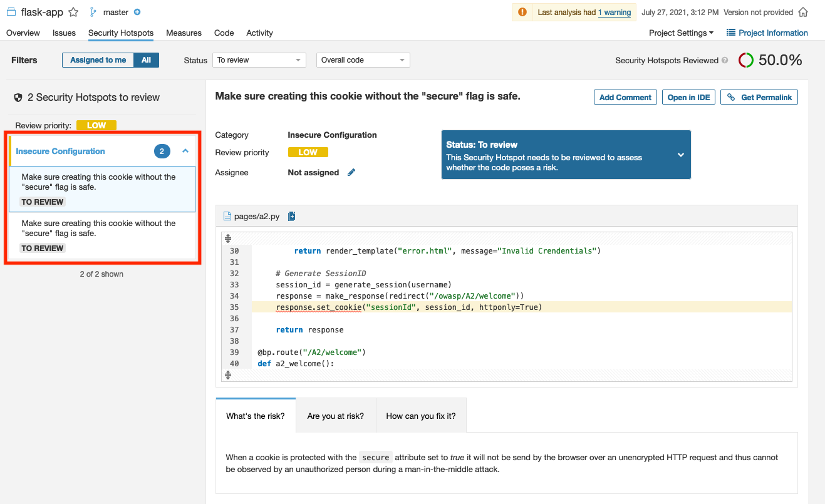
Task: Click line 39 bp.route decorator
Action: pos(311,352)
